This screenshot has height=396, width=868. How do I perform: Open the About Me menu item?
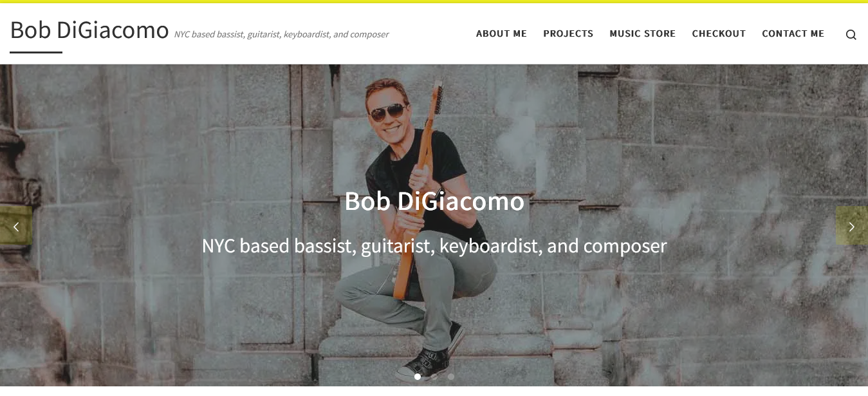(501, 34)
